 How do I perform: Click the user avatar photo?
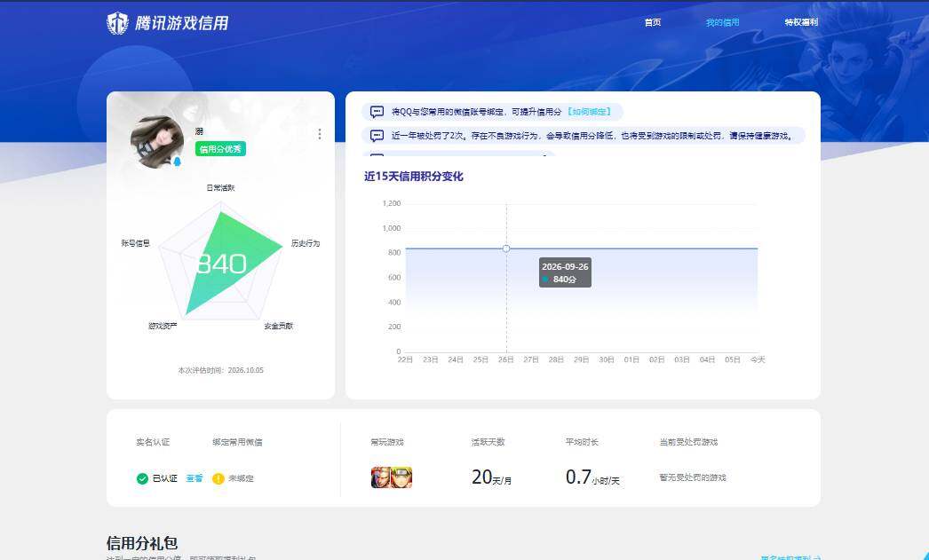pos(157,142)
